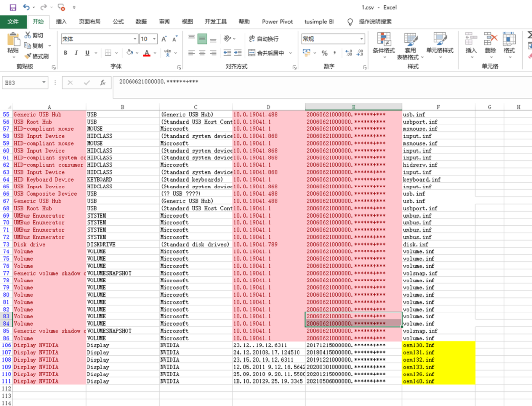Open Conditional Formatting (条件格式) menu
This screenshot has width=532, height=406.
(x=383, y=43)
